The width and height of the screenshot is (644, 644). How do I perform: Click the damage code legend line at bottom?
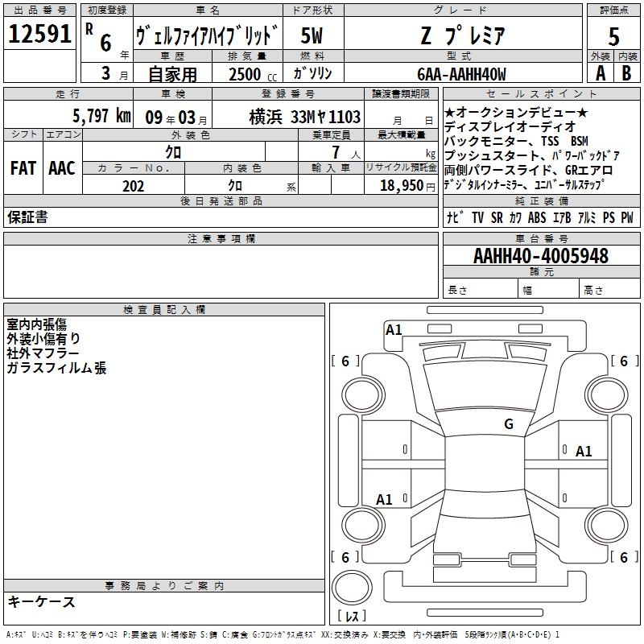coord(283,634)
